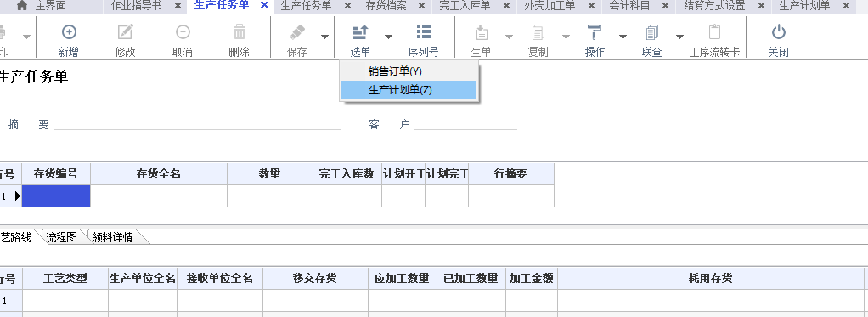
Task: Open the 领料详情 tab
Action: (113, 237)
